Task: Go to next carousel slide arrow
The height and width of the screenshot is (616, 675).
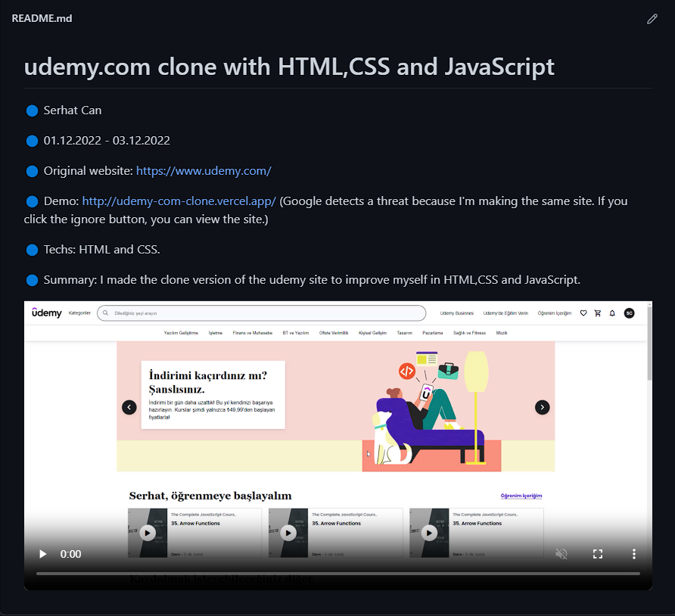Action: [542, 407]
